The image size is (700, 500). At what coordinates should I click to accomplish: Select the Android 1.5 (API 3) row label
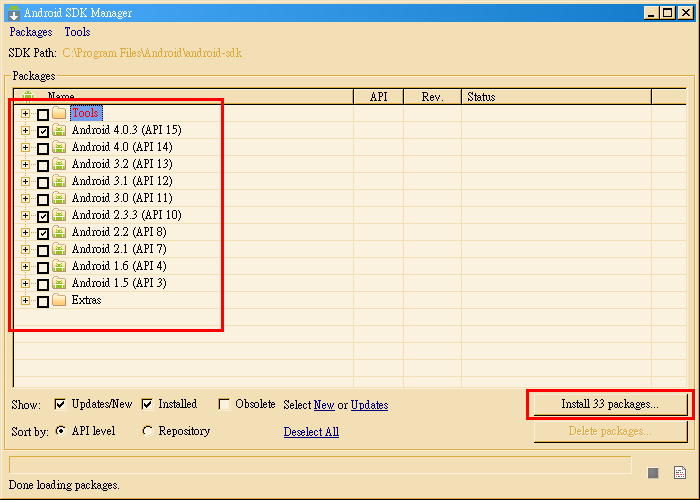click(119, 283)
